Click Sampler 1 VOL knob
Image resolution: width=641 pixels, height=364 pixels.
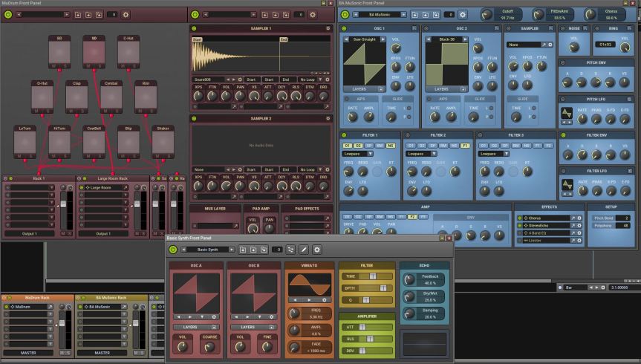(226, 96)
